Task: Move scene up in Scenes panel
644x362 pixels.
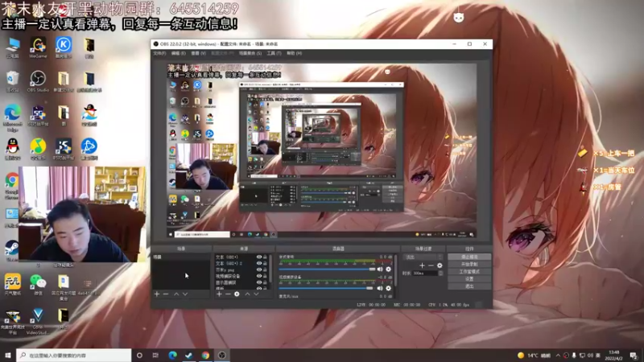Action: 176,294
